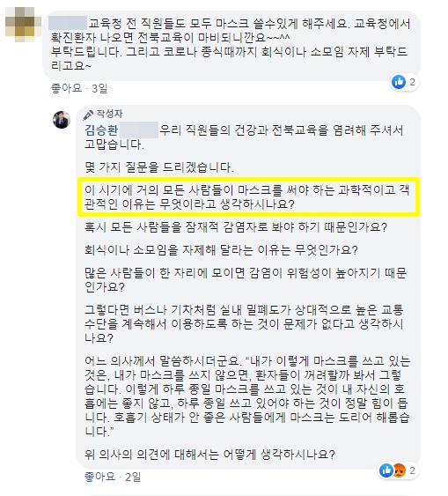Click the final line 위 의사의 의견에 대해서는
The width and height of the screenshot is (448, 496).
(x=209, y=455)
